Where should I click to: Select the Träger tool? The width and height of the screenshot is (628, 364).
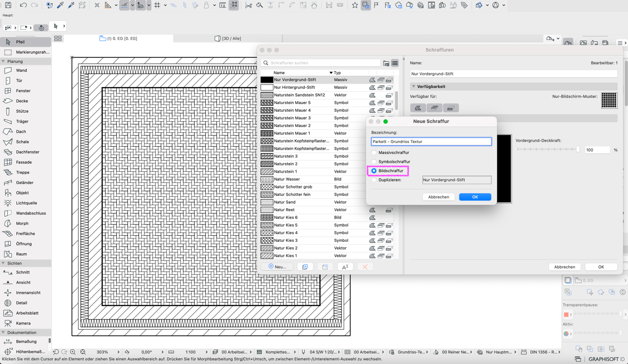pyautogui.click(x=26, y=121)
